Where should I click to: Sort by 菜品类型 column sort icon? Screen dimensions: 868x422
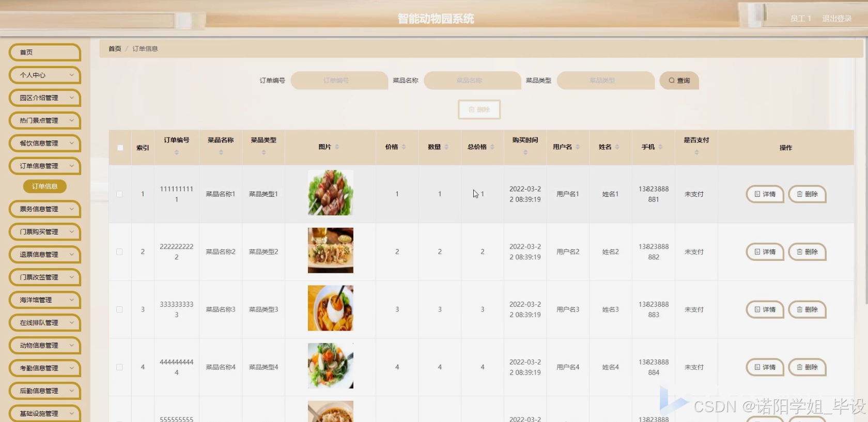[x=263, y=152]
